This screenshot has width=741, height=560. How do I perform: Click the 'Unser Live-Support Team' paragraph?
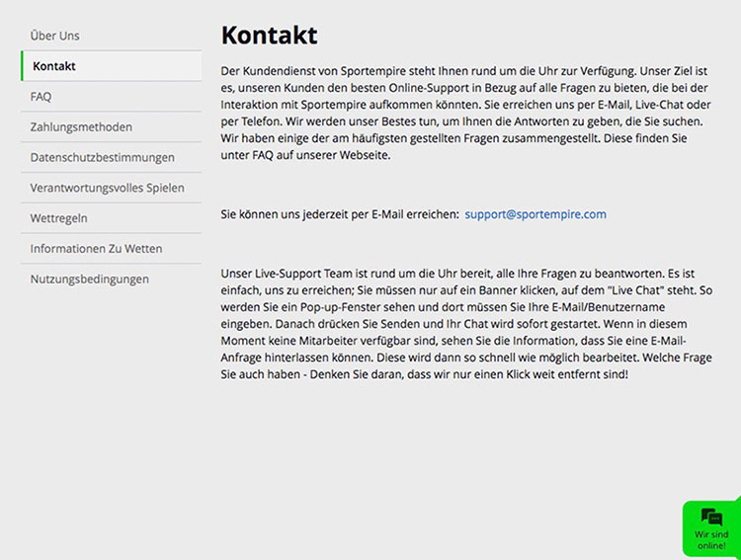click(x=466, y=324)
